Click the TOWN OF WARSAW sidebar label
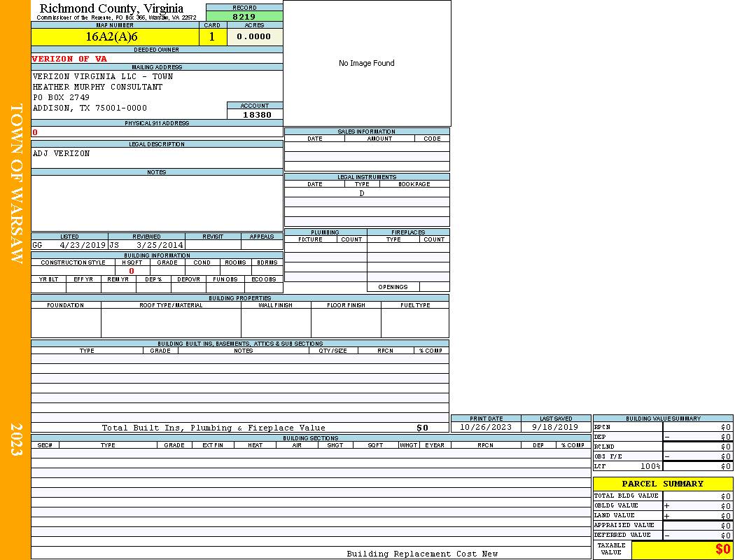 [x=16, y=184]
